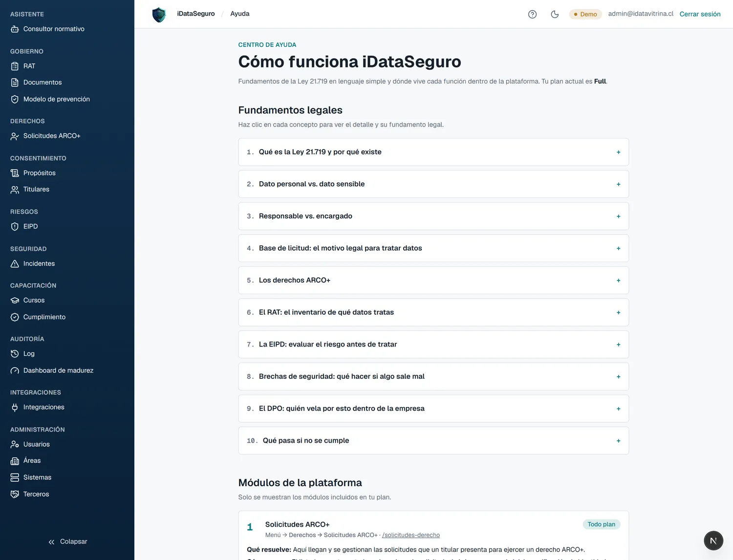Image resolution: width=733 pixels, height=560 pixels.
Task: Expand 'Responsable vs. encargado' item
Action: [433, 216]
